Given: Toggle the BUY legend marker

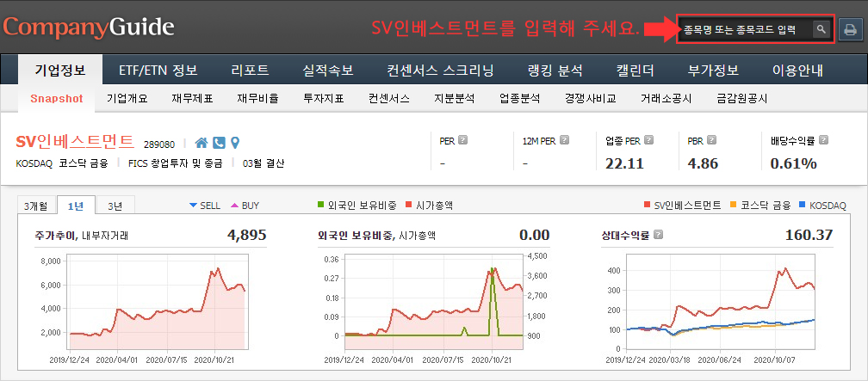Looking at the screenshot, I should (245, 206).
